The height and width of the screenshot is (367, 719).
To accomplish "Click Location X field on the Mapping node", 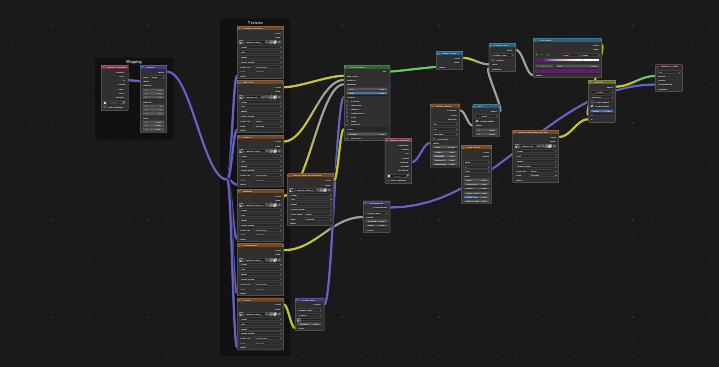I will coord(154,90).
